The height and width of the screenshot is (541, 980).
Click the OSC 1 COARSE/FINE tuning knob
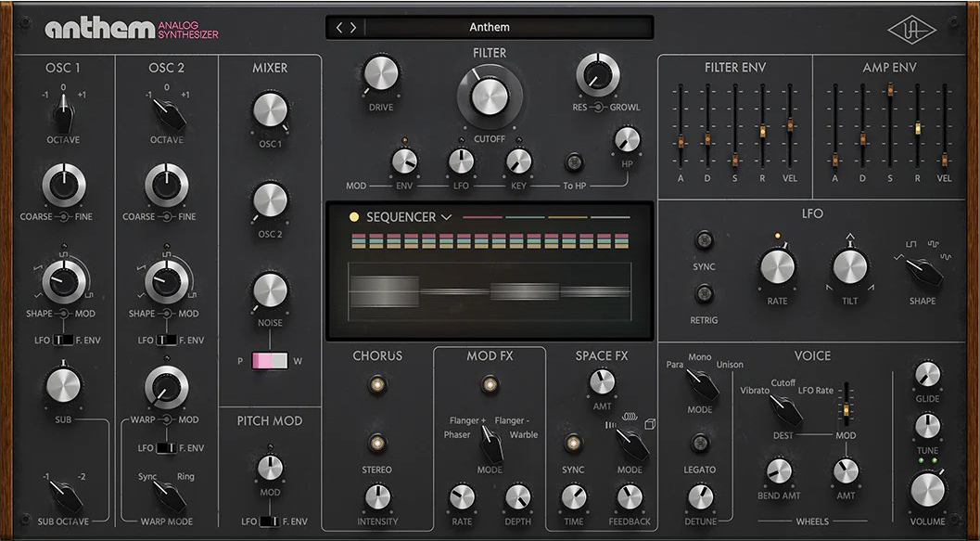pos(63,186)
